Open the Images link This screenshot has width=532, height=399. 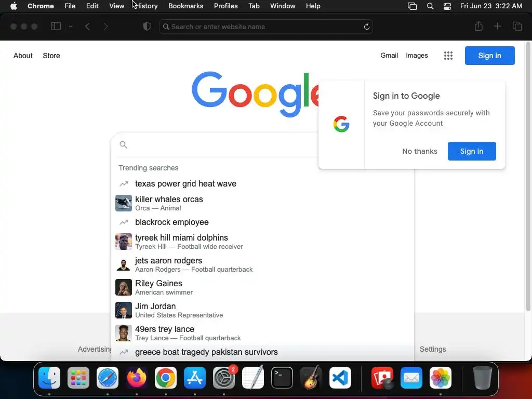[417, 55]
